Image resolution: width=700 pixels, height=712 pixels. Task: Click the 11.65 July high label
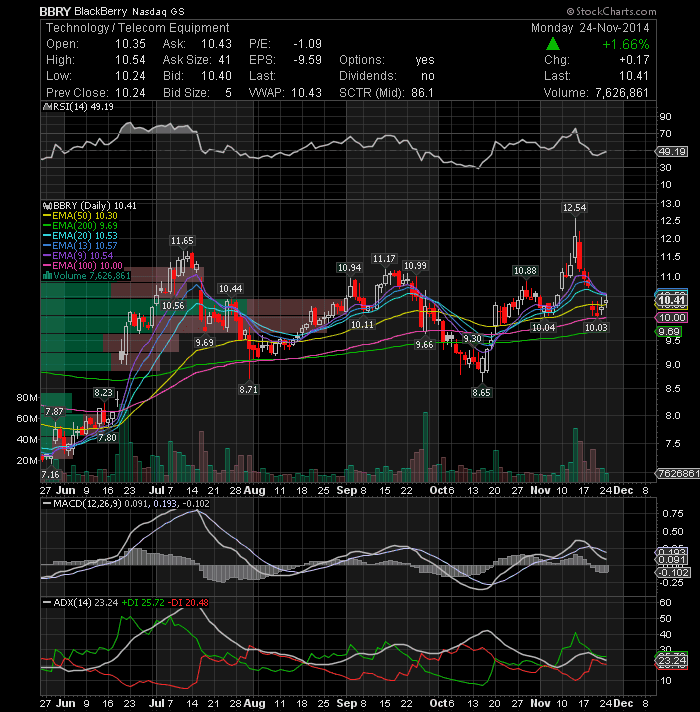pos(182,241)
